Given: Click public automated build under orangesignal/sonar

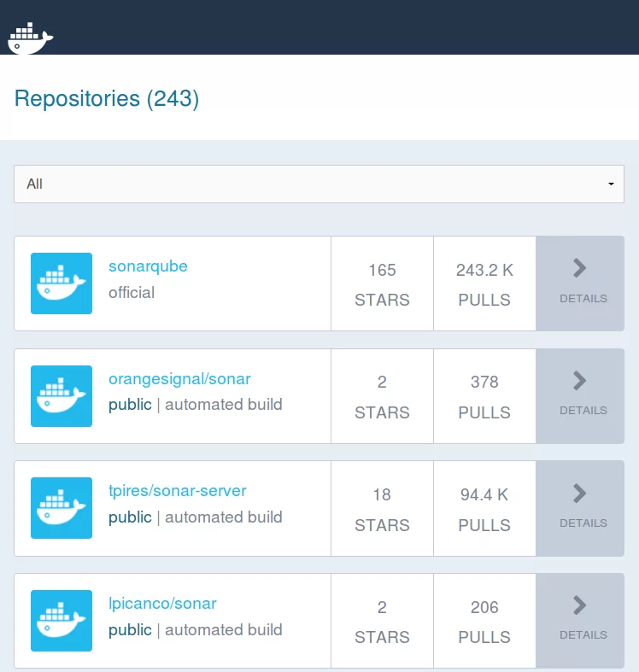Looking at the screenshot, I should 195,405.
